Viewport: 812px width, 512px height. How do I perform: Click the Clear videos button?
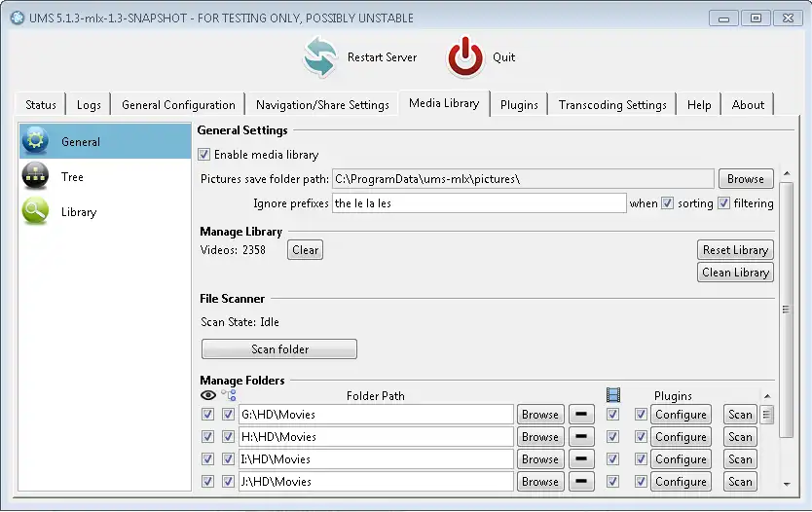305,249
